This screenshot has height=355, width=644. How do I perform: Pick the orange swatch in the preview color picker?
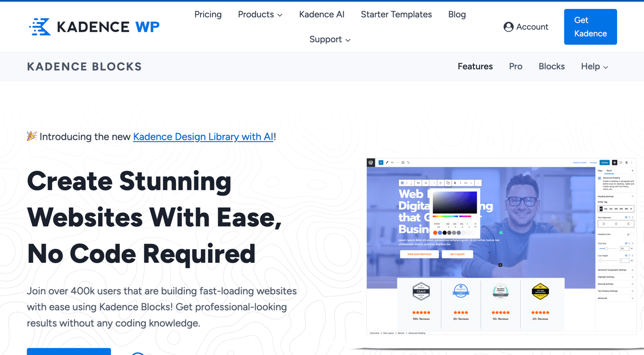[435, 233]
